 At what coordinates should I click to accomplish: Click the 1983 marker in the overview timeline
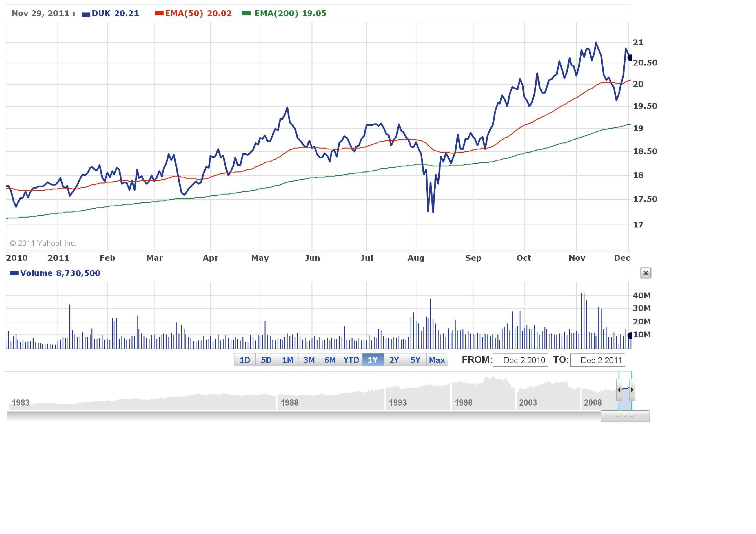click(21, 403)
